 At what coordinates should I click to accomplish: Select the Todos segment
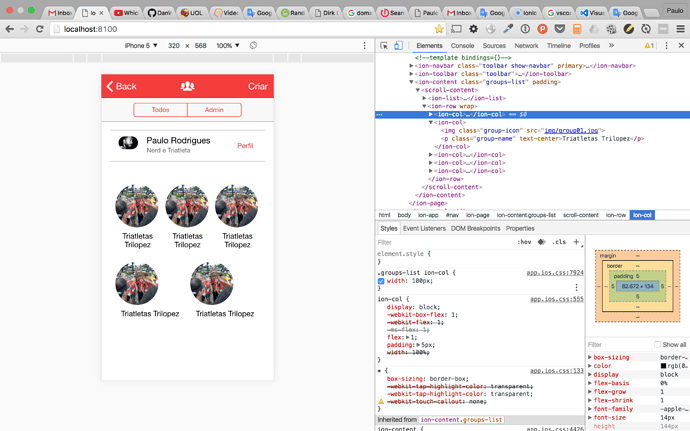click(161, 110)
